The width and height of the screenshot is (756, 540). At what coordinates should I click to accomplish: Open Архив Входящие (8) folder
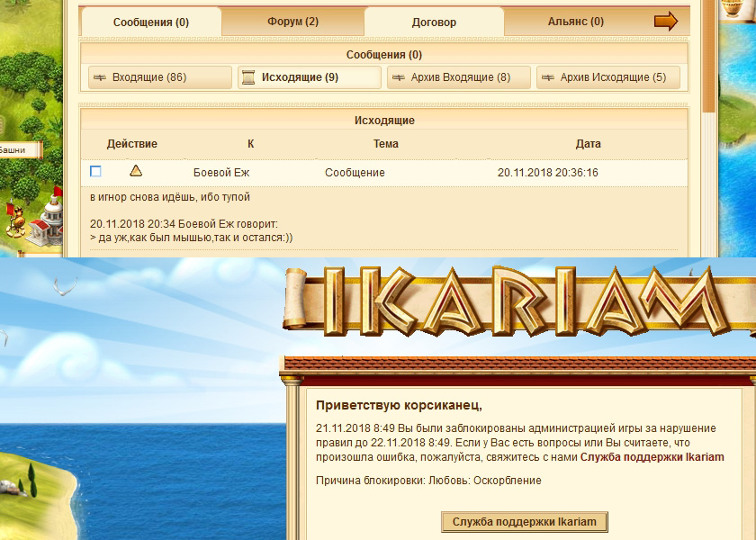(459, 77)
